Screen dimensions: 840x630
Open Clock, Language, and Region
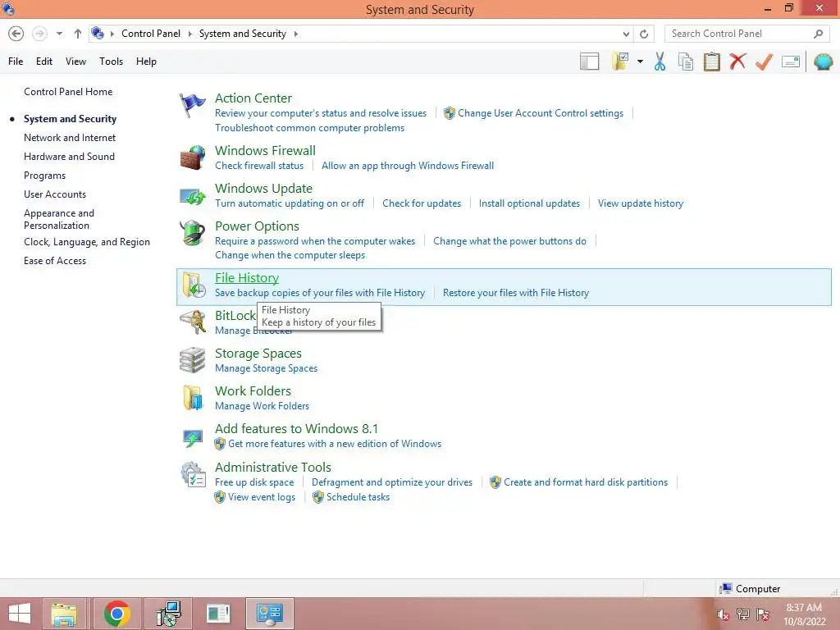tap(87, 242)
